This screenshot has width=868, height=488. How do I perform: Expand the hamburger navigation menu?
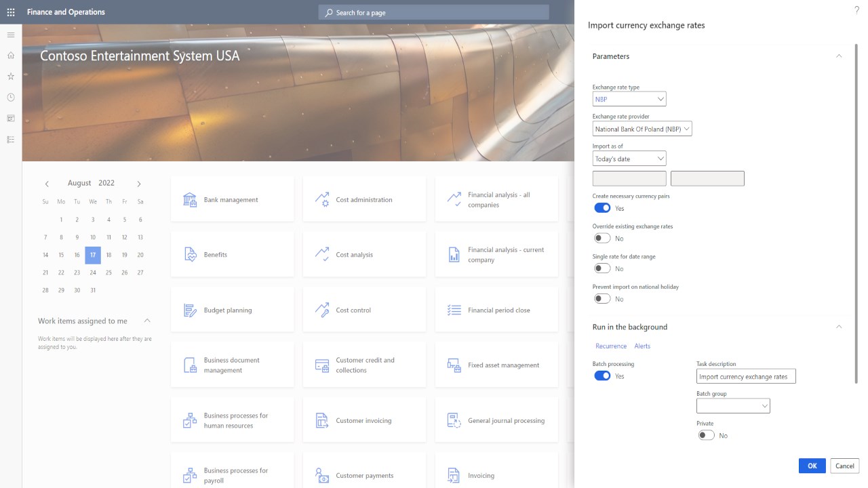point(11,35)
